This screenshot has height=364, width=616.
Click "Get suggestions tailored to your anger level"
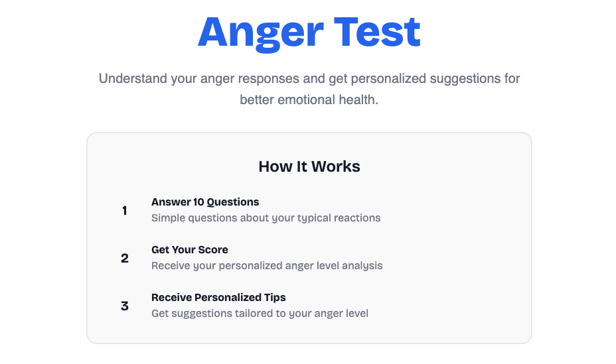260,313
